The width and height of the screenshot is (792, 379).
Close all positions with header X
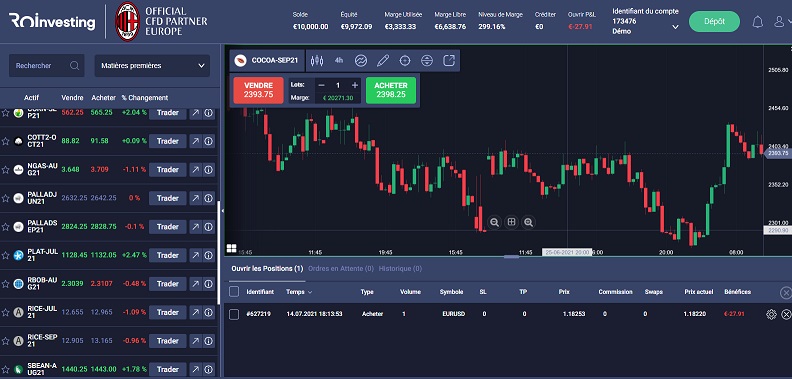click(785, 293)
